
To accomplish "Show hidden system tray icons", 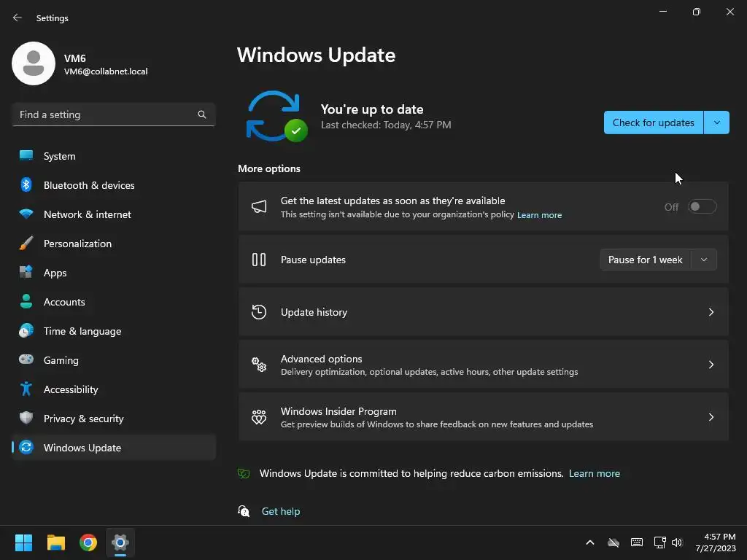I will coord(589,542).
